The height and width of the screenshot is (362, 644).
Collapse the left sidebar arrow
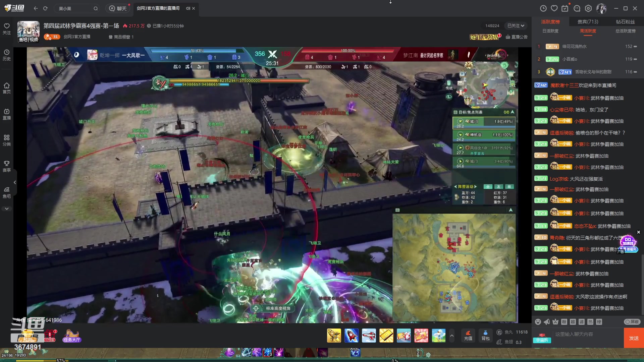15,182
